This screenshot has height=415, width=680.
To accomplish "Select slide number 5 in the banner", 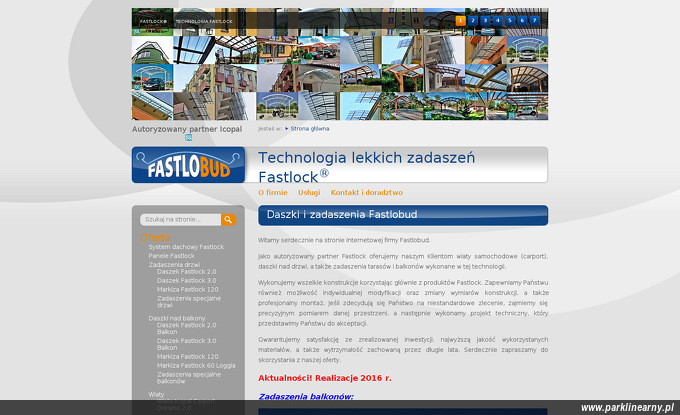I will 510,20.
